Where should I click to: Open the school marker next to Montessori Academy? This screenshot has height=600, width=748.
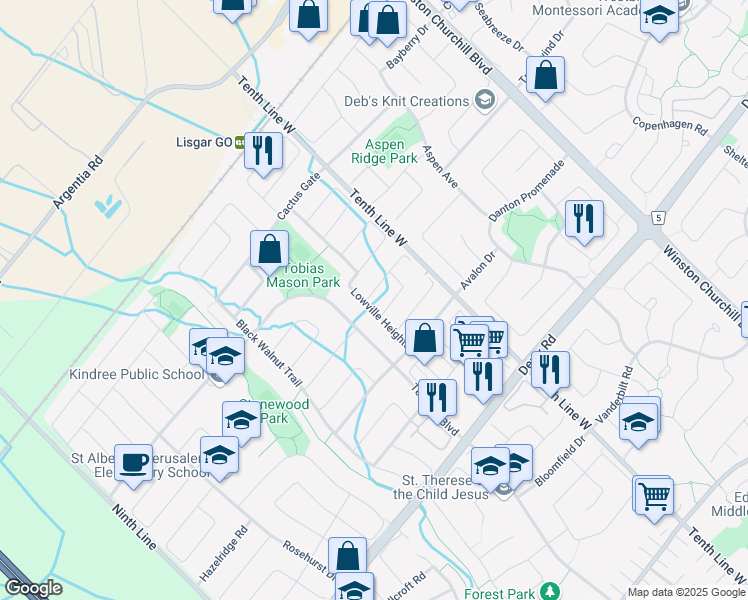pyautogui.click(x=659, y=17)
